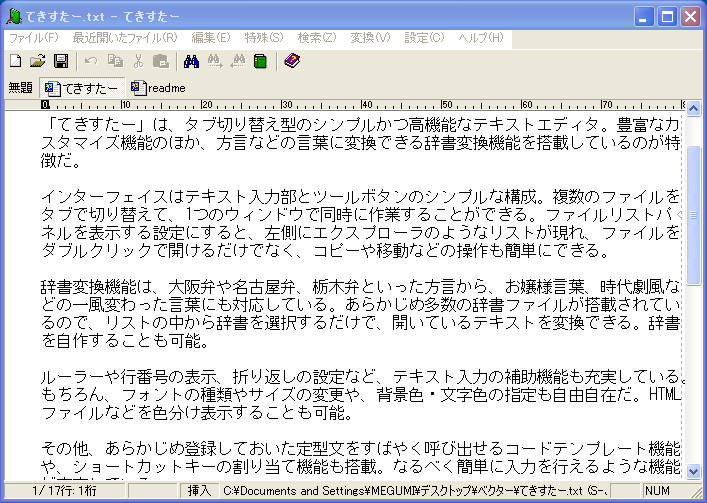Open a file using the folder icon
This screenshot has width=707, height=503.
(38, 61)
